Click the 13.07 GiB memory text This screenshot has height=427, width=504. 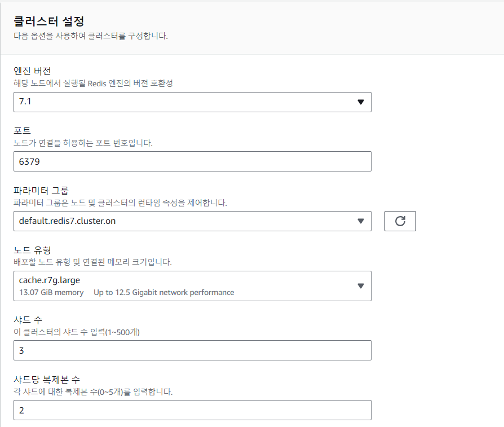[x=51, y=292]
